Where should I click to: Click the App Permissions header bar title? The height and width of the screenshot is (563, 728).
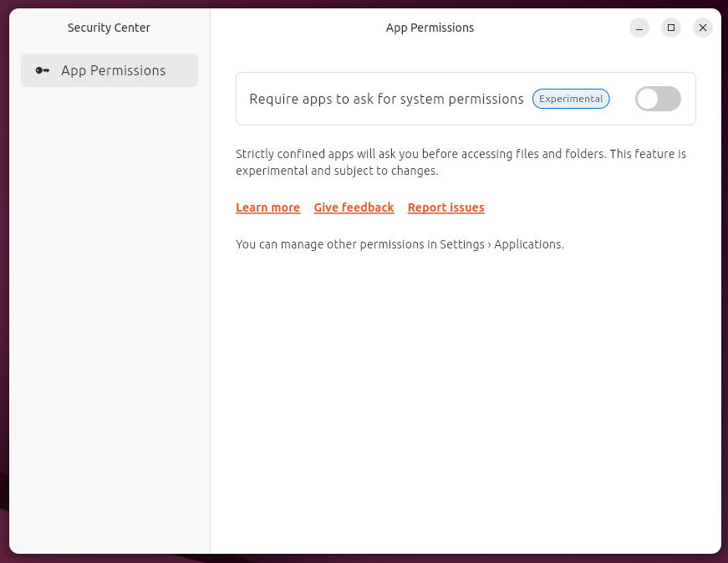(430, 28)
